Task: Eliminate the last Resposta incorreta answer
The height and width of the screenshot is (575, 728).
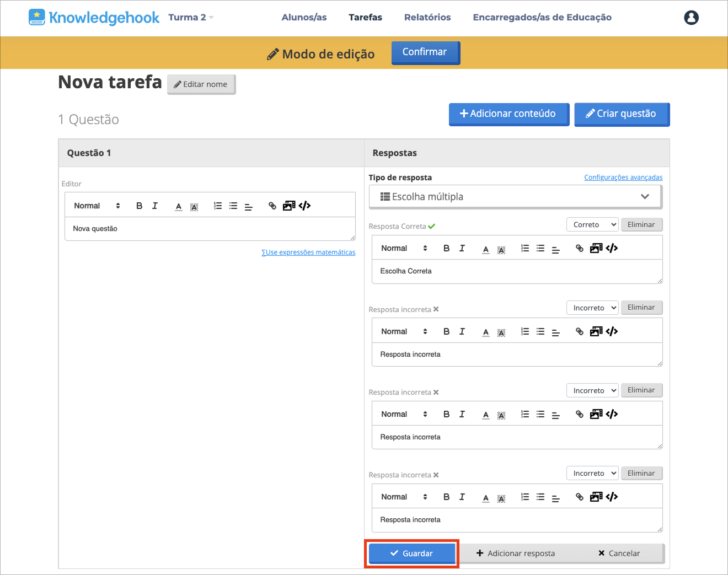Action: coord(641,473)
